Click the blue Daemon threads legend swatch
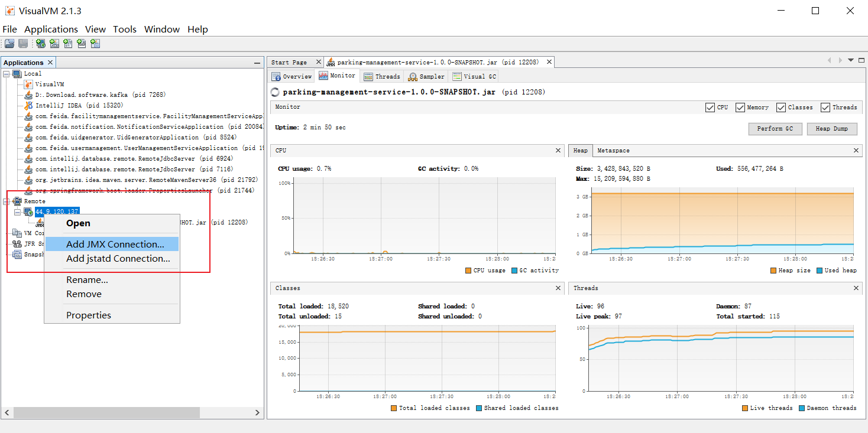The height and width of the screenshot is (433, 868). (x=802, y=408)
